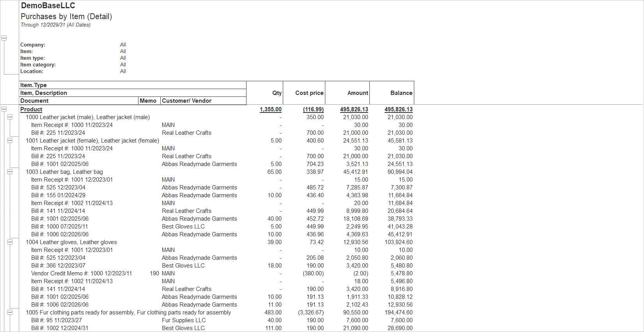Collapse the Product group expander
This screenshot has height=332, width=644.
(x=4, y=109)
